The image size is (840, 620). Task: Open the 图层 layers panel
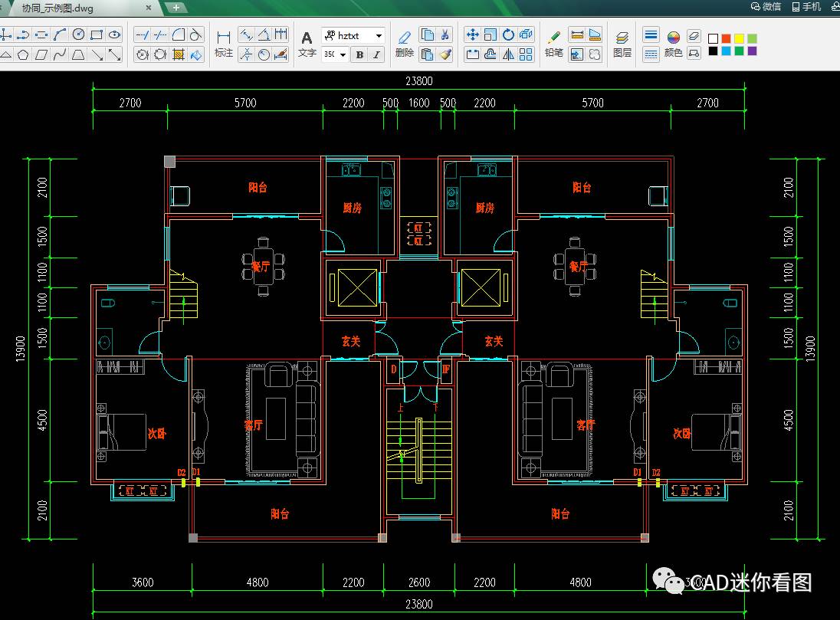pos(622,44)
